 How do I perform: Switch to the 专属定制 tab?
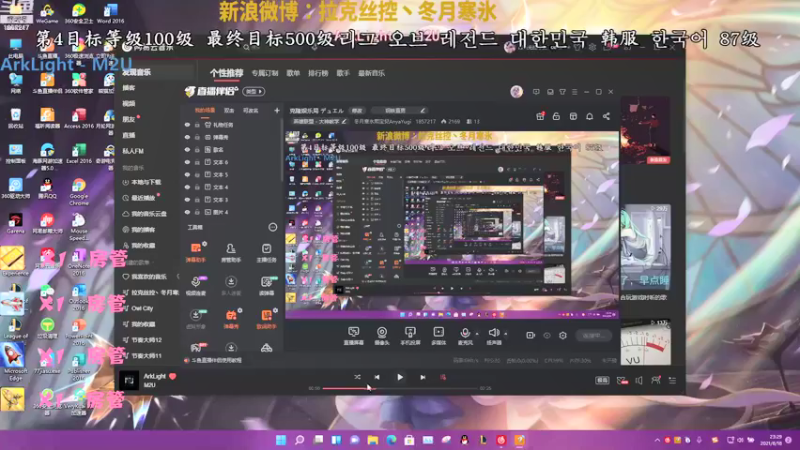pos(265,73)
